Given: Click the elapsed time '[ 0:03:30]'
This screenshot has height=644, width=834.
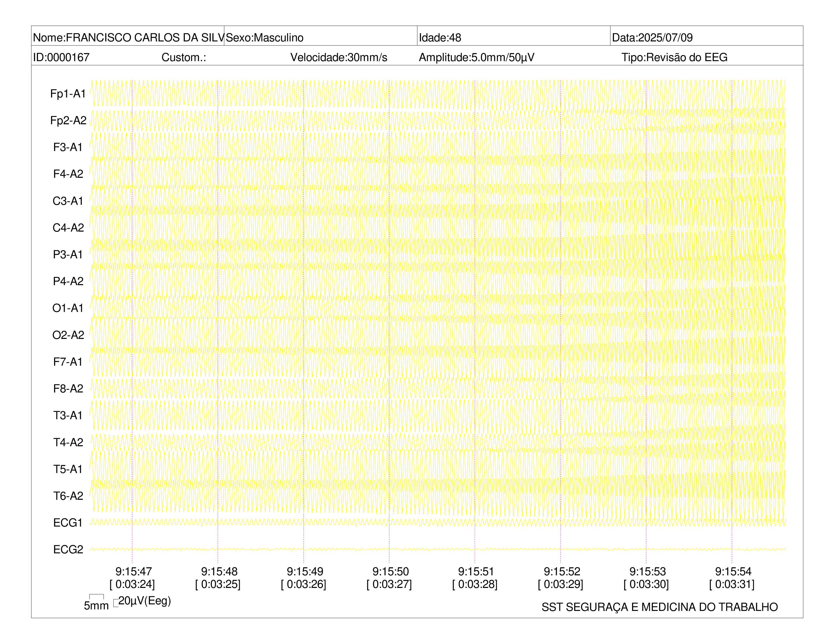Looking at the screenshot, I should pos(646,584).
